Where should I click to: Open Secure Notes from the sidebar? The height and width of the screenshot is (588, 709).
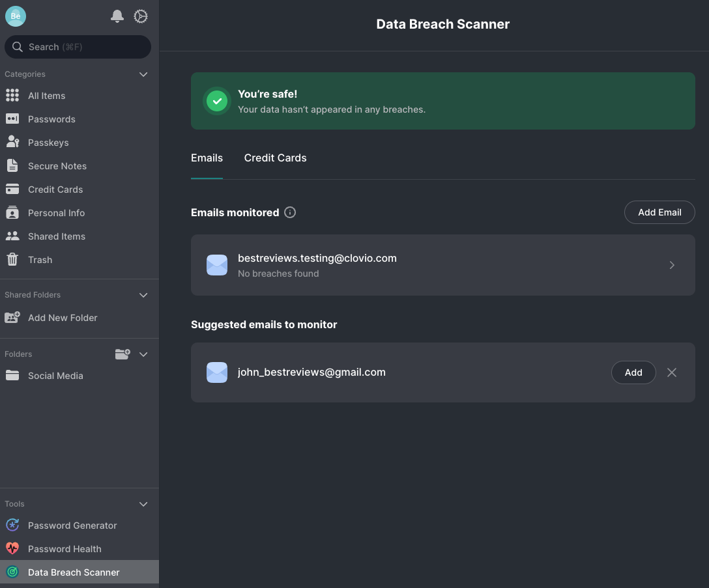pyautogui.click(x=57, y=165)
